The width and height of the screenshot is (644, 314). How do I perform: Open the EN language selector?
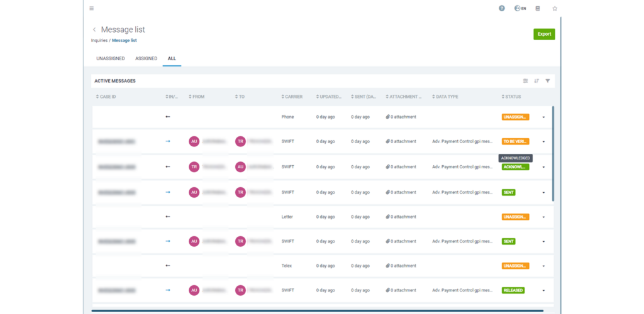coord(520,8)
